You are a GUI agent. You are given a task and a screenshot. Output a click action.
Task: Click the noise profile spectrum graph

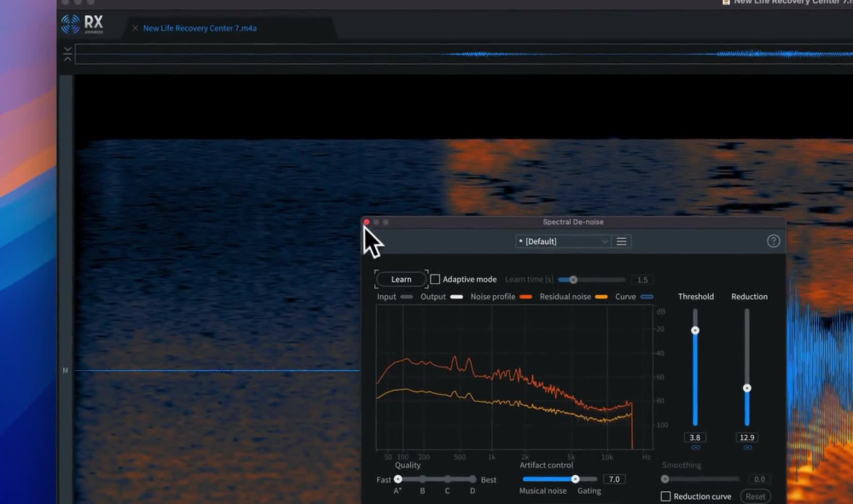(514, 377)
